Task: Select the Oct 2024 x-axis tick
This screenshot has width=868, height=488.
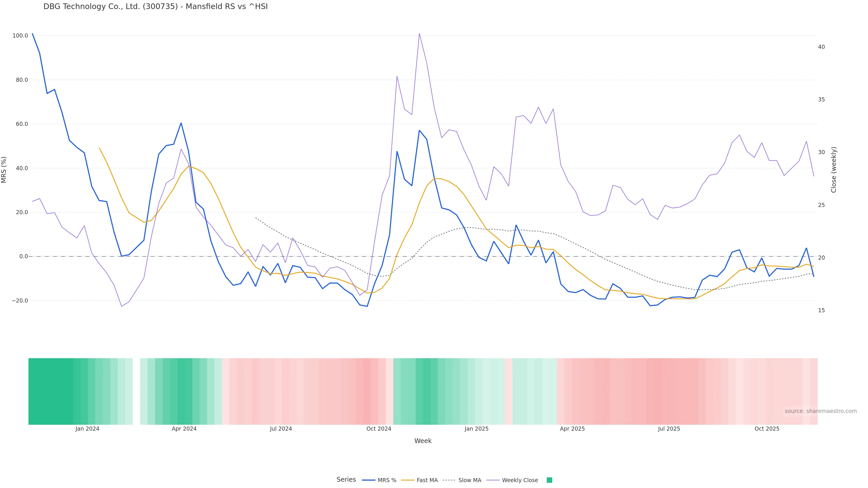Action: [x=379, y=429]
